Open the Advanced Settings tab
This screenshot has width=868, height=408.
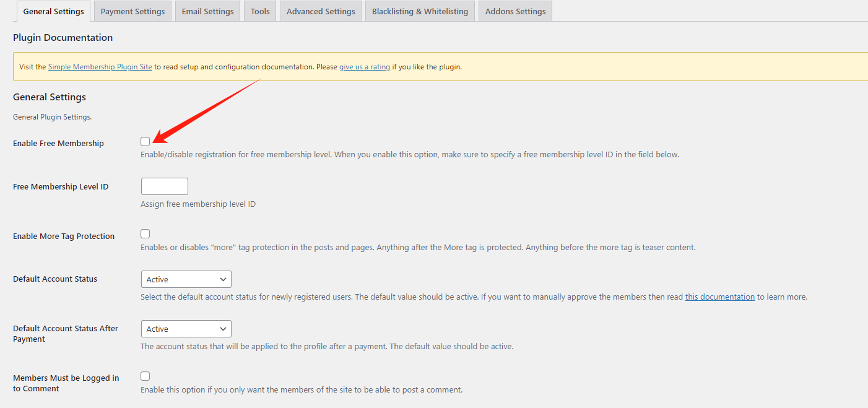321,11
